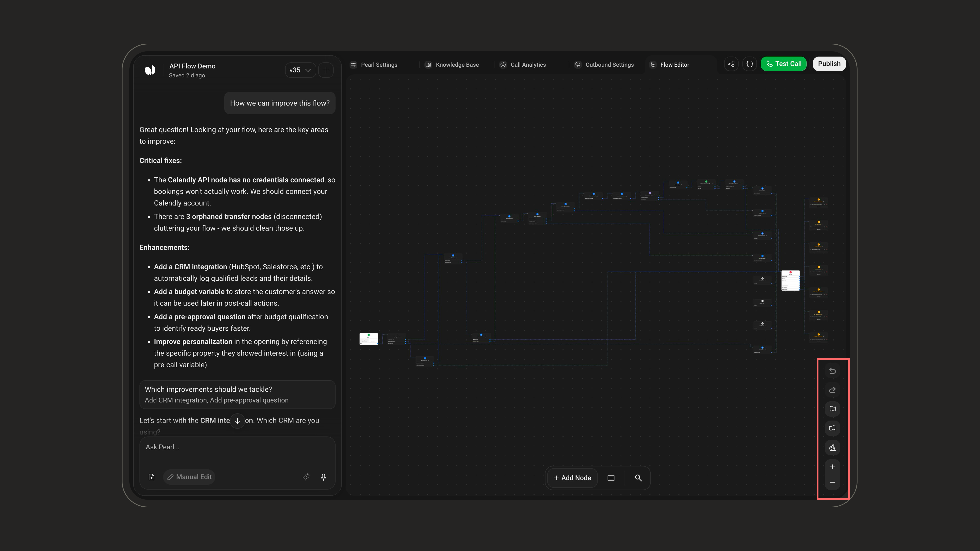Image resolution: width=980 pixels, height=551 pixels.
Task: Click the API Flow Demo title
Action: click(x=192, y=66)
